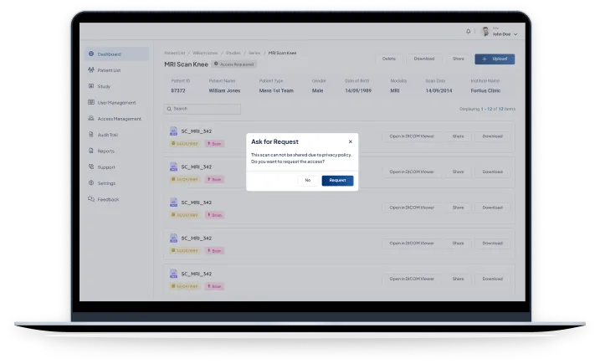Click the Audit Trail sidebar icon
Image resolution: width=600 pixels, height=364 pixels.
click(91, 135)
